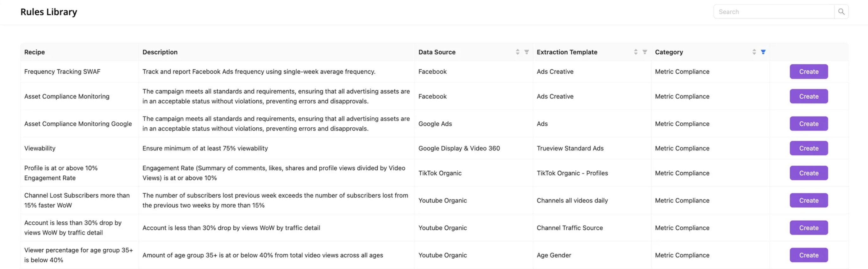Image resolution: width=868 pixels, height=269 pixels.
Task: Create the Channel Lost Subscribers rule
Action: pyautogui.click(x=808, y=200)
